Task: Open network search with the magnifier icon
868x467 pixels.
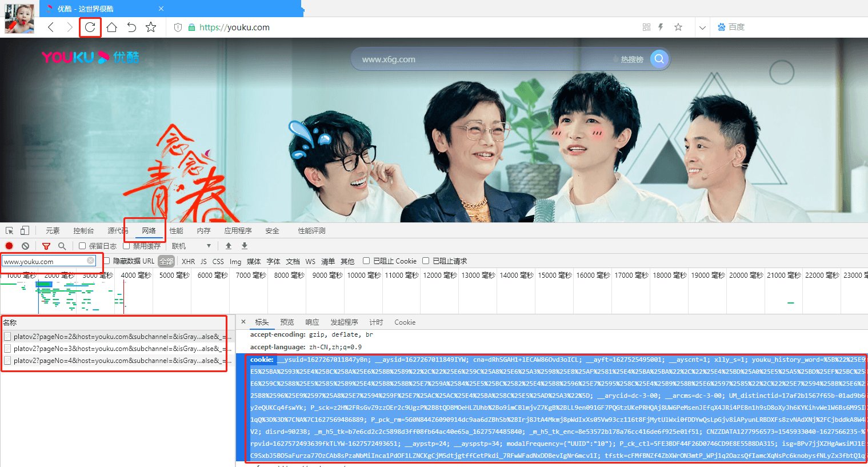Action: pyautogui.click(x=62, y=246)
